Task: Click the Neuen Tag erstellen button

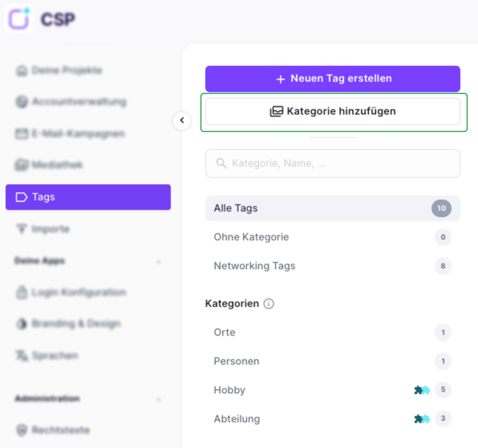Action: coord(333,79)
